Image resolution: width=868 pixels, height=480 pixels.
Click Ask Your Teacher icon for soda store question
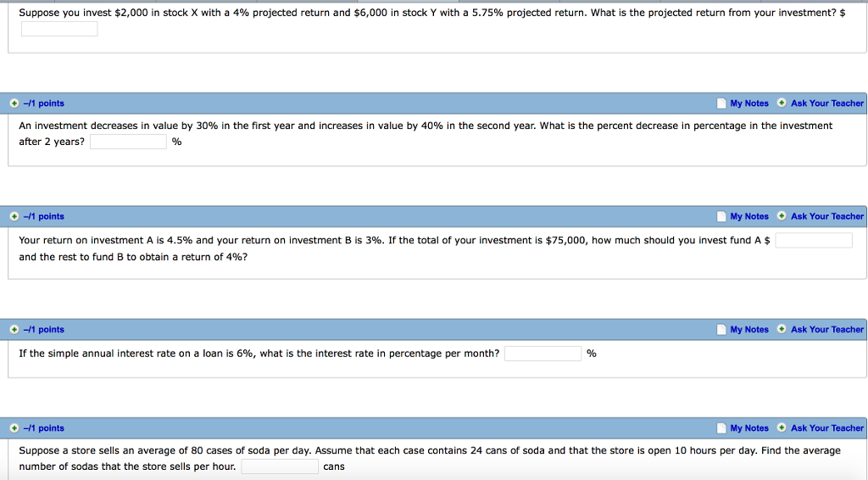pyautogui.click(x=782, y=428)
